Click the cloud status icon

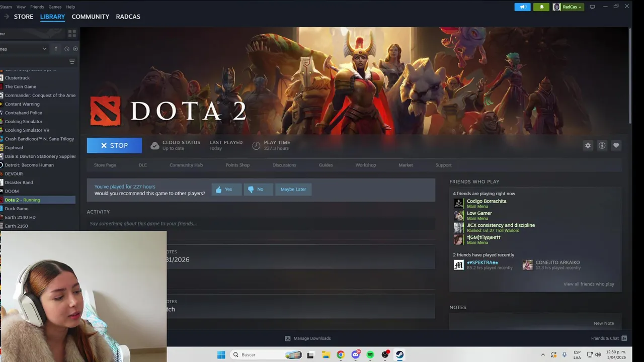(x=155, y=145)
